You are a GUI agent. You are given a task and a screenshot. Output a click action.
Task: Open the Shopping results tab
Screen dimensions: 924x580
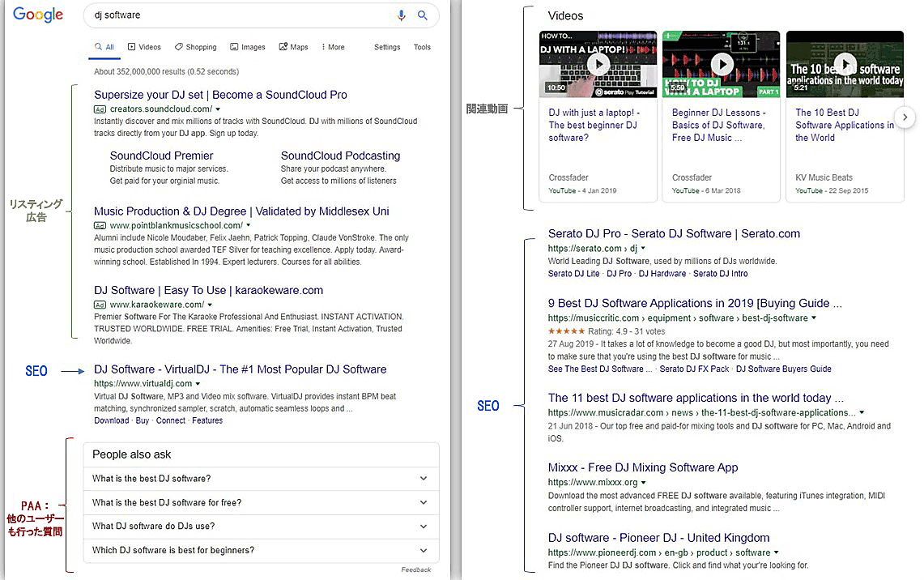pyautogui.click(x=195, y=47)
